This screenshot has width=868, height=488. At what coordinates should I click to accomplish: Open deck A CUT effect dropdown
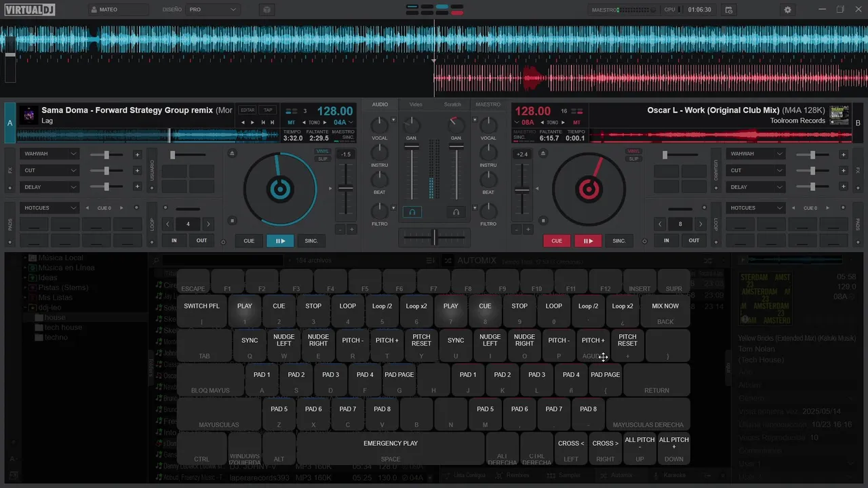50,170
